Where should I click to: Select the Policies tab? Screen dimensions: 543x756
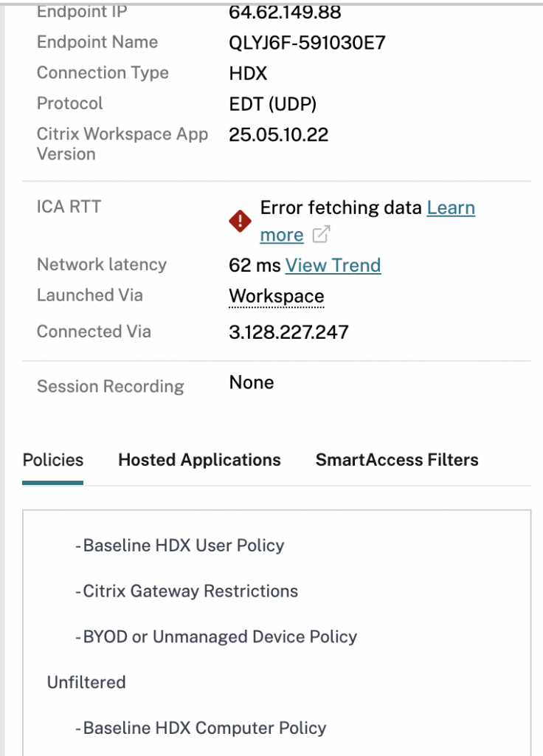tap(52, 459)
